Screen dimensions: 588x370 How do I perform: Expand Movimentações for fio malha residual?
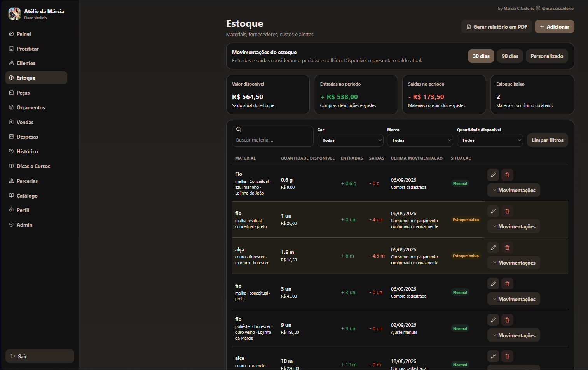click(514, 226)
